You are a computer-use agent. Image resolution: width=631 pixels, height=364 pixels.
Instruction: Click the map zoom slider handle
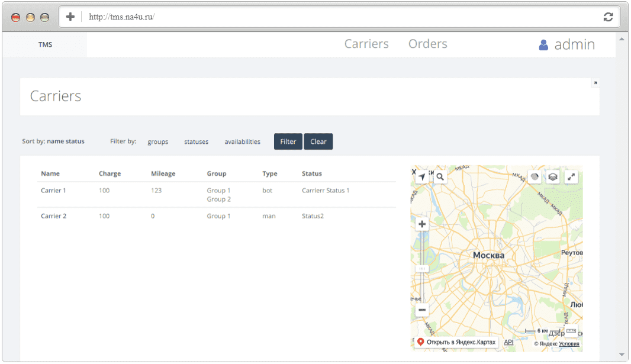pyautogui.click(x=421, y=269)
